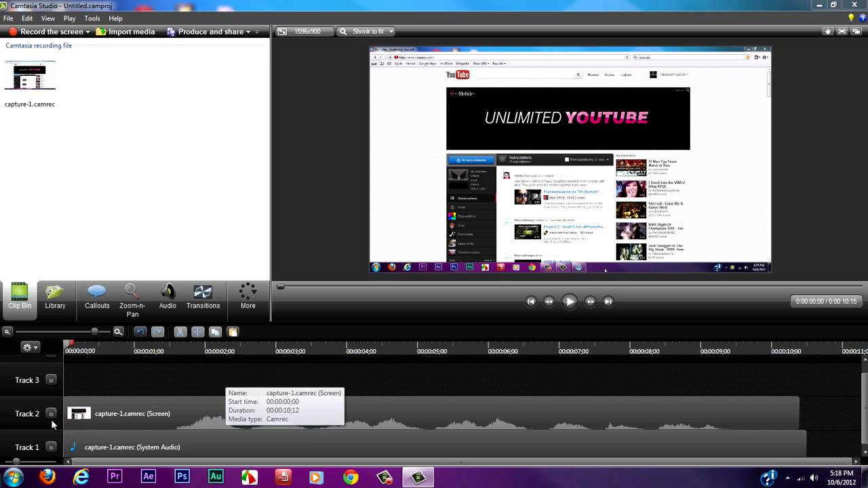
Task: Click the preview playback scrubber handle
Action: point(280,287)
